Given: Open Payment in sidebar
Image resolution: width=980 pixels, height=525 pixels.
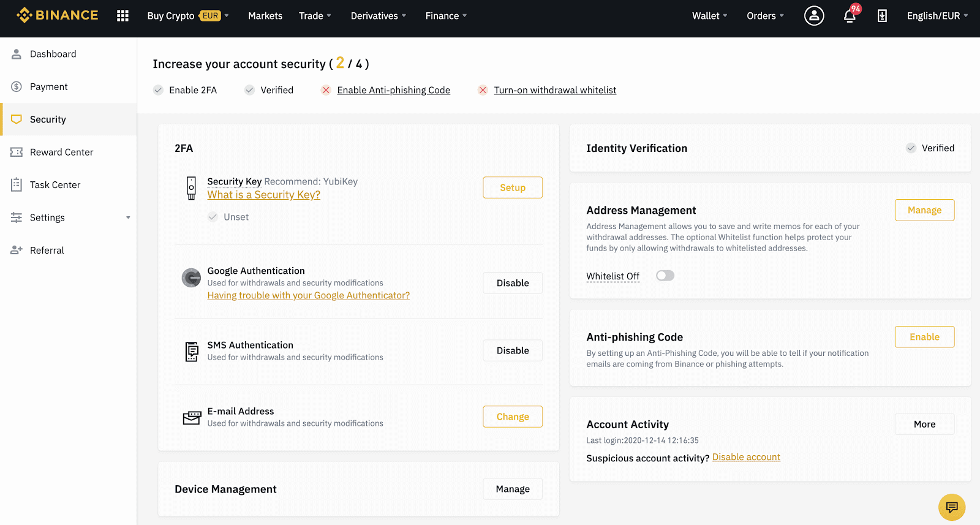Looking at the screenshot, I should point(69,86).
